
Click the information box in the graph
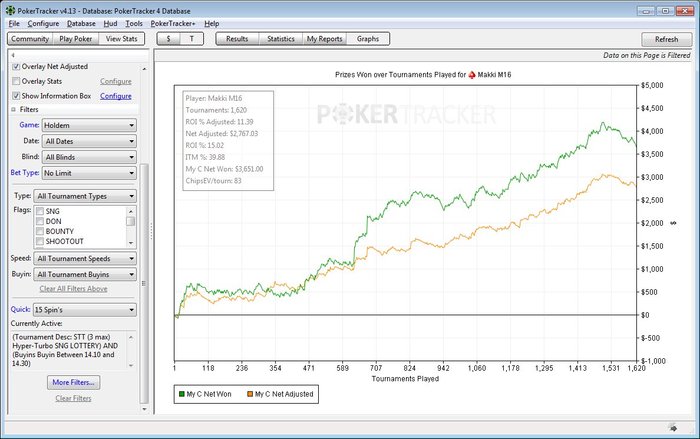click(x=228, y=141)
